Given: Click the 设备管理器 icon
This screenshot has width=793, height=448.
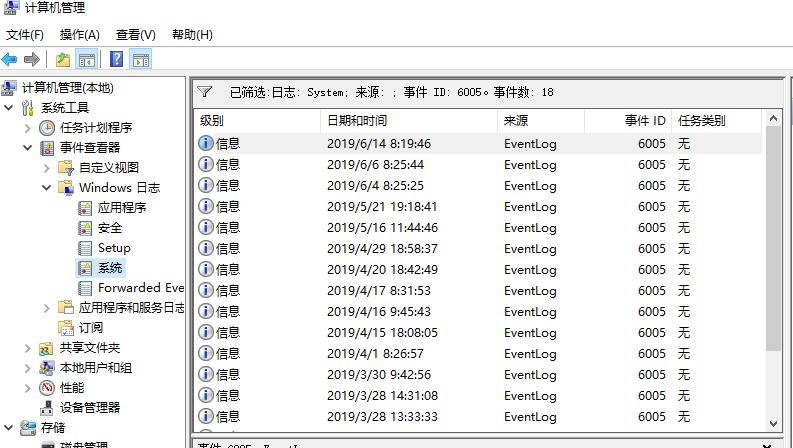Looking at the screenshot, I should click(47, 408).
